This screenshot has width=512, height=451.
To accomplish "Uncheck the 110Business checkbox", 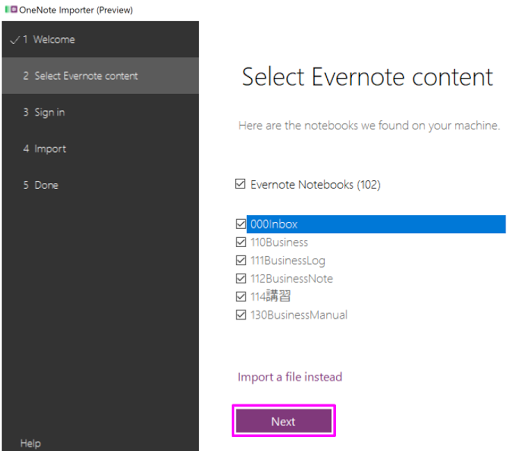I will pos(241,242).
